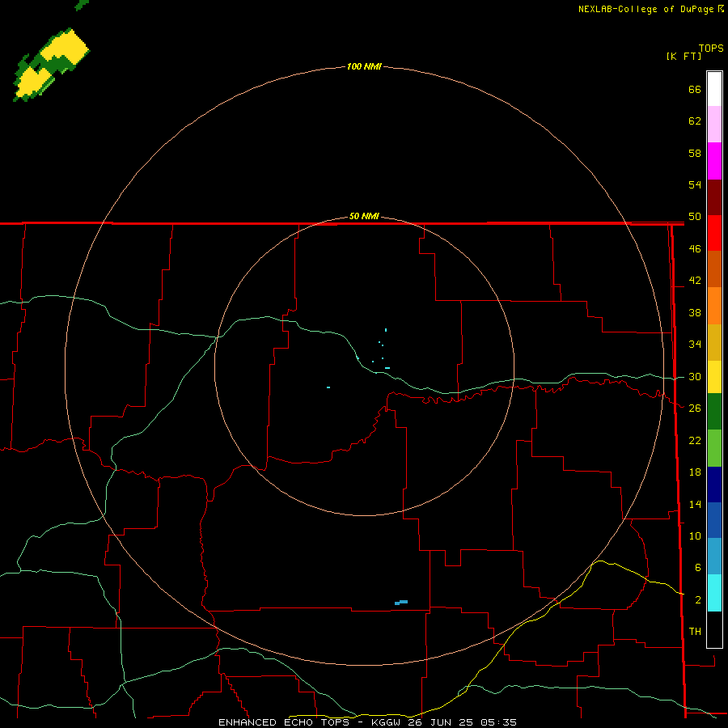728x728 pixels.
Task: Pick the bright orange legend swatch
Action: point(714,306)
